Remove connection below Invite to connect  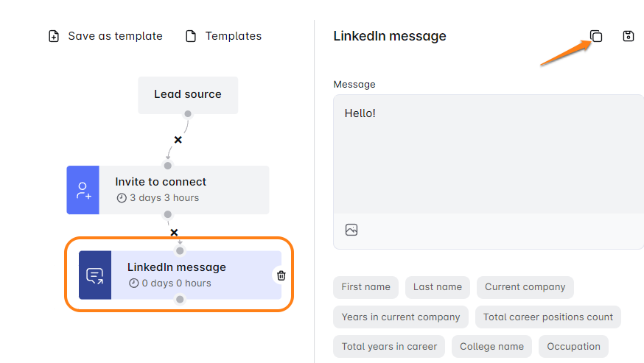175,233
